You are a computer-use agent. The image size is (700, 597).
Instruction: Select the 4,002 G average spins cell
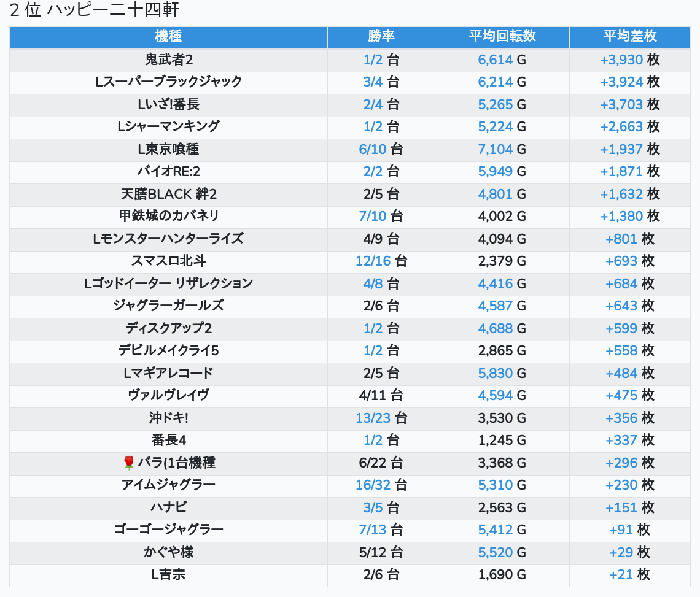pyautogui.click(x=502, y=217)
